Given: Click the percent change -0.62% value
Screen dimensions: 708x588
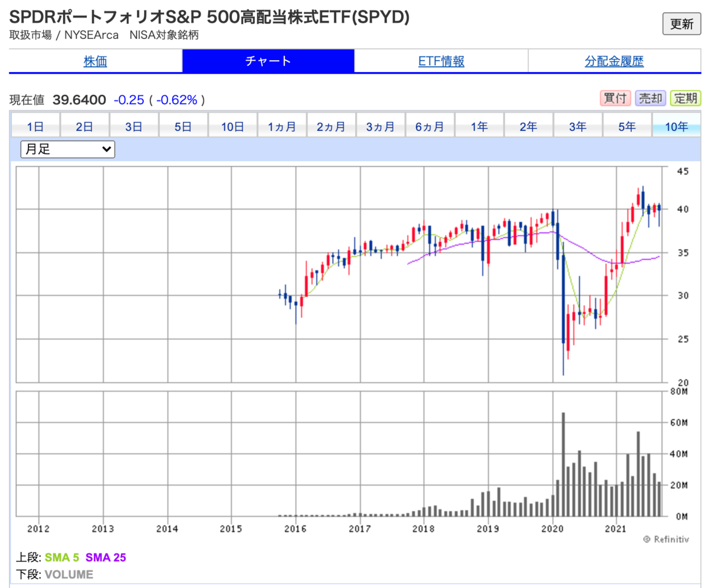Looking at the screenshot, I should (176, 100).
